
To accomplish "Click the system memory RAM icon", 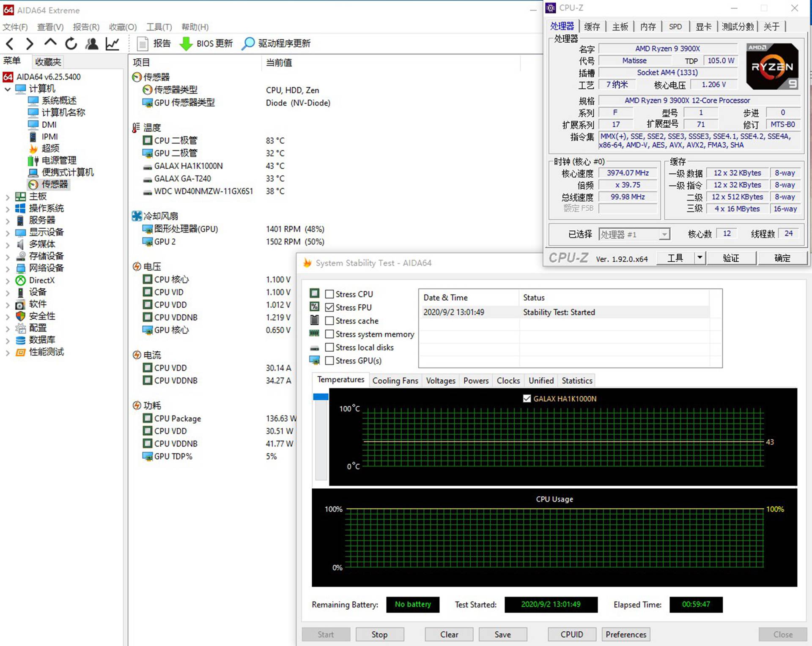I will coord(315,333).
